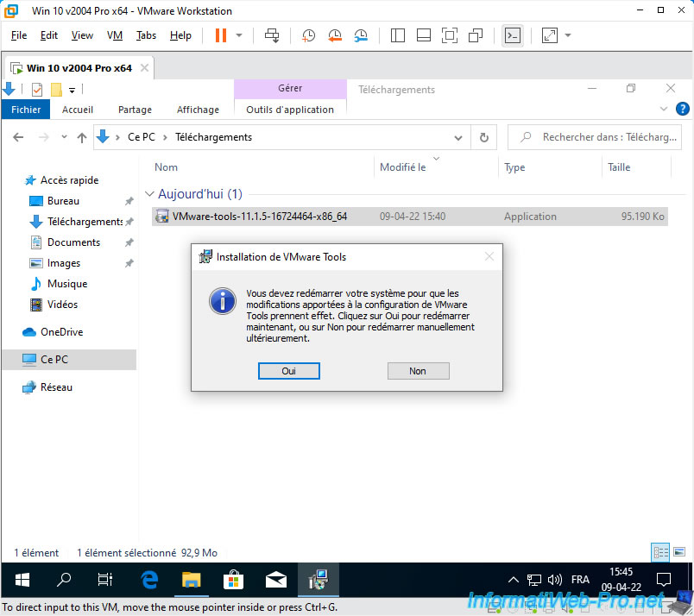Select the Win 10 v2004 Pro x64 tab
Image resolution: width=694 pixels, height=616 pixels.
(x=79, y=68)
